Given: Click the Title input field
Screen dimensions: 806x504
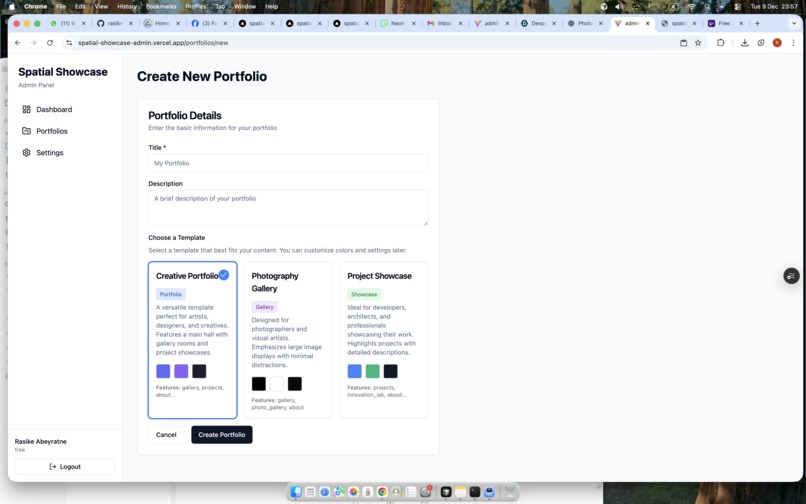Looking at the screenshot, I should click(x=288, y=163).
